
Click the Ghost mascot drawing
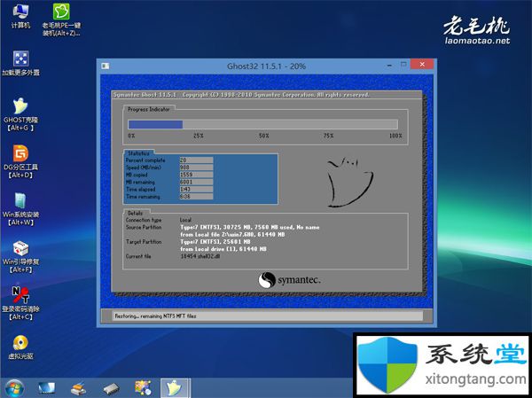point(350,183)
